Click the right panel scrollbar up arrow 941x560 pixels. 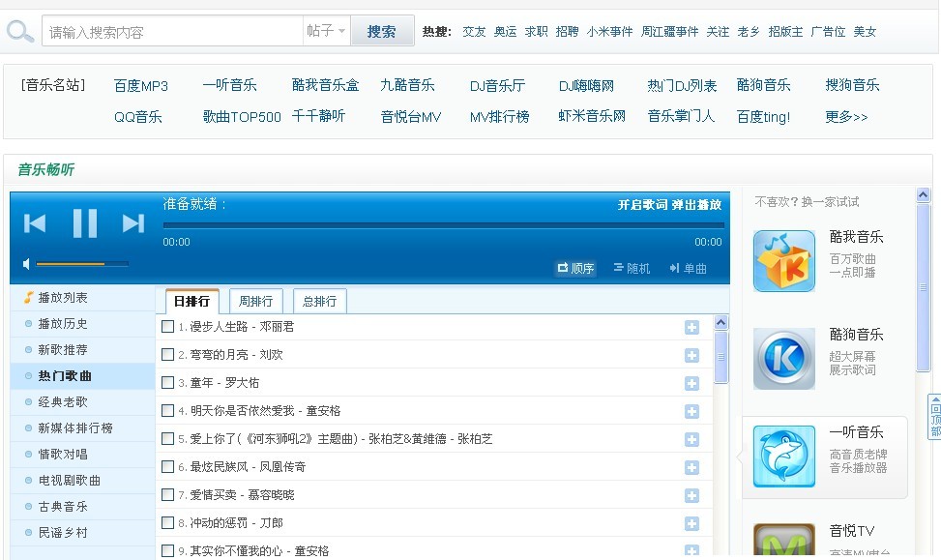pos(923,194)
